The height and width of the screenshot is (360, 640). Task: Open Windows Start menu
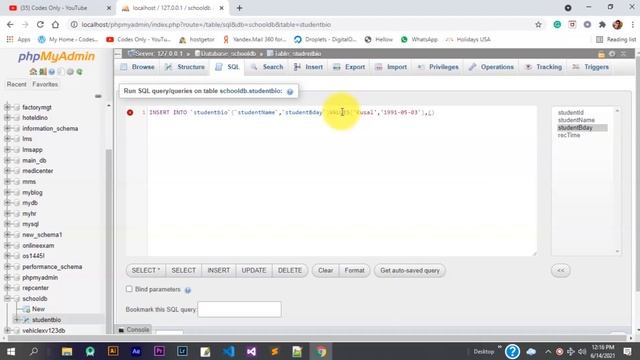click(x=11, y=351)
